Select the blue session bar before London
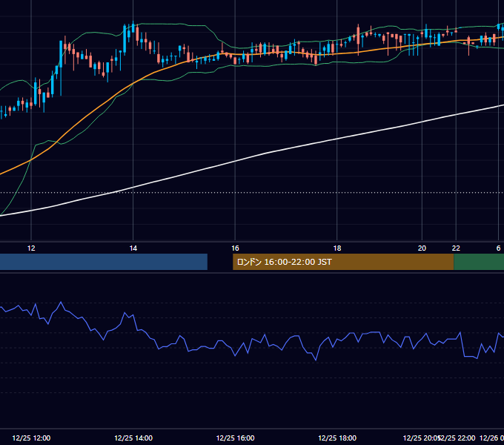 pyautogui.click(x=104, y=262)
